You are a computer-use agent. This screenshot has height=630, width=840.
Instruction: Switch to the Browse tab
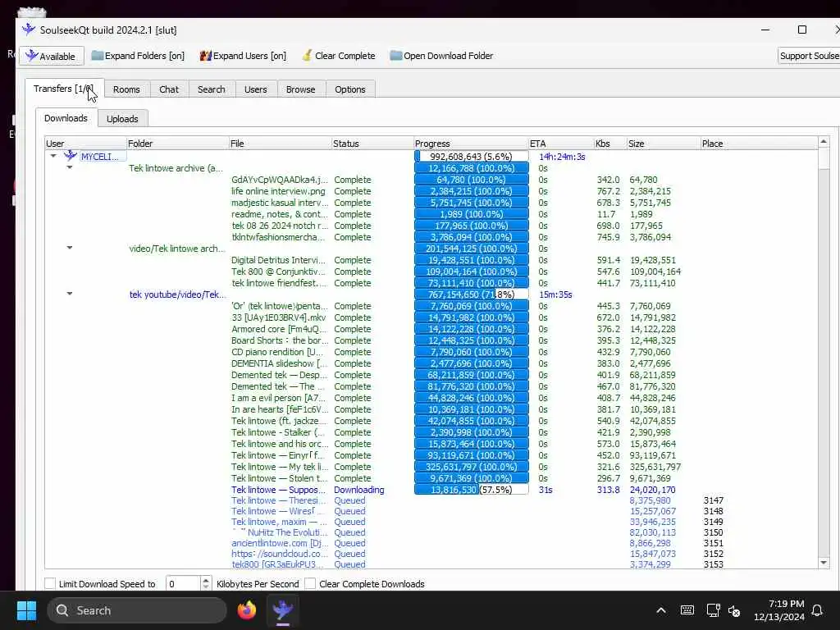point(300,89)
